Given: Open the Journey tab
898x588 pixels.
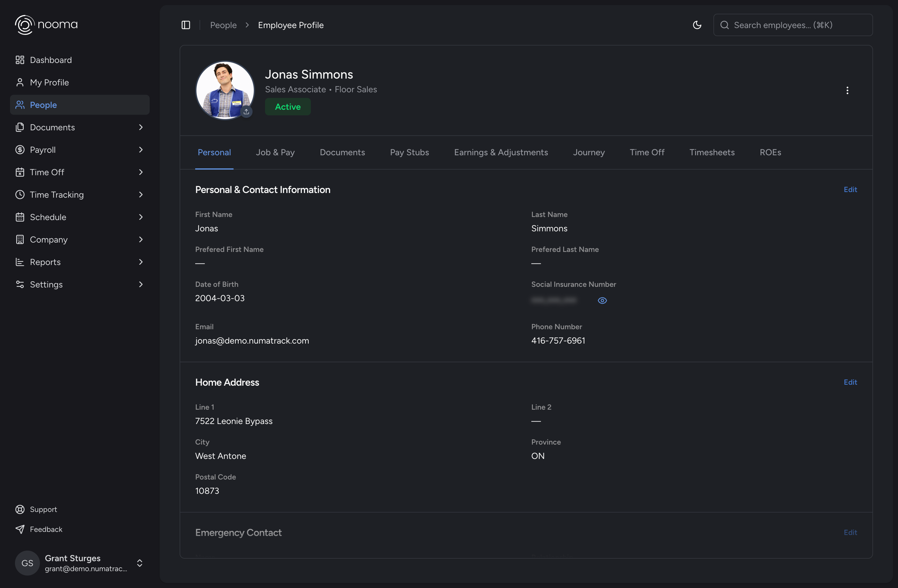Looking at the screenshot, I should [589, 152].
